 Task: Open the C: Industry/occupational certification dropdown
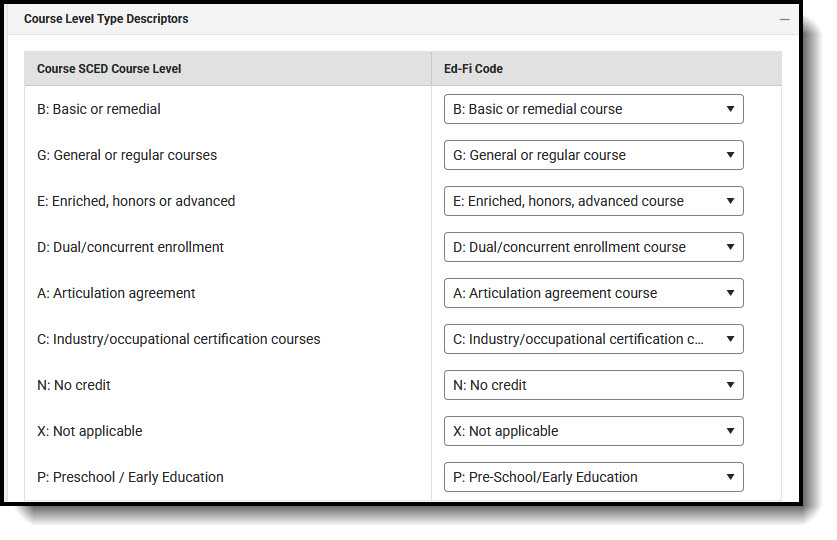tap(593, 339)
